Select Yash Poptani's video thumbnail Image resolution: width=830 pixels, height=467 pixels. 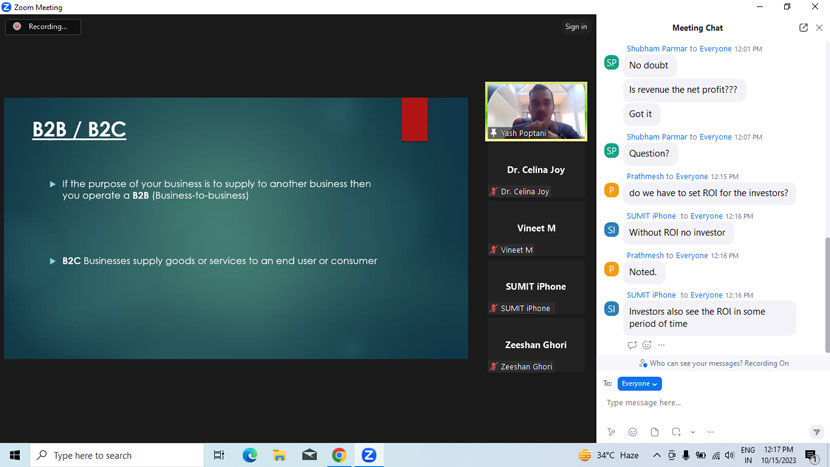pos(536,110)
